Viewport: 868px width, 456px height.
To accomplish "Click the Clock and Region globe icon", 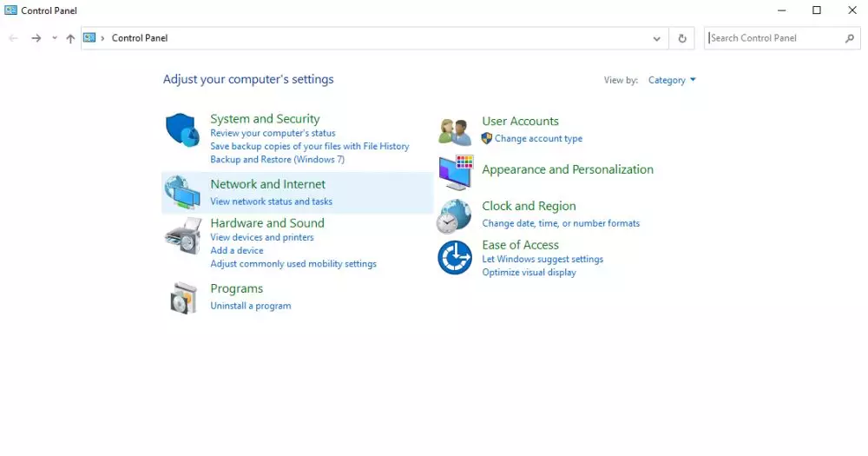I will coord(454,216).
